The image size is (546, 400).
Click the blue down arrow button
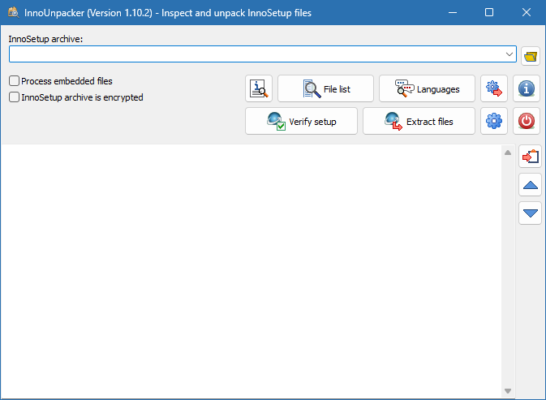tap(530, 213)
